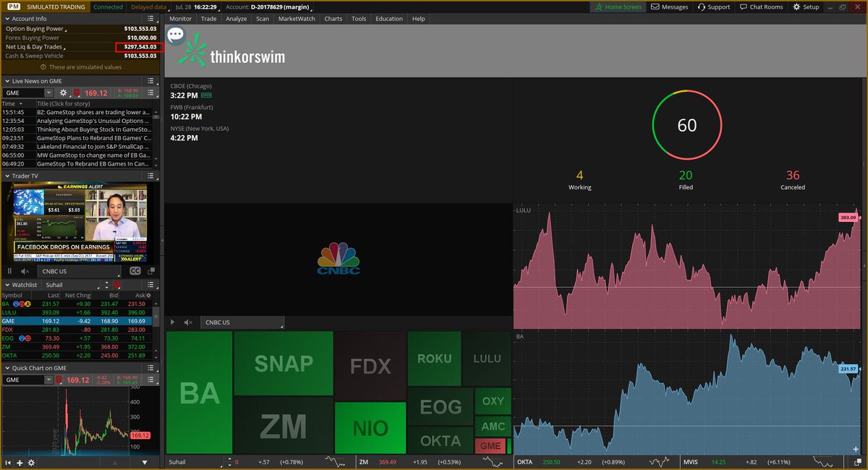Open the Education tab
This screenshot has height=470, width=868.
(389, 19)
